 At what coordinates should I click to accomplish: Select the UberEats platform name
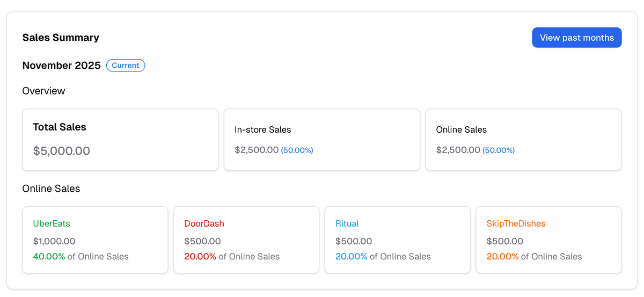point(52,223)
